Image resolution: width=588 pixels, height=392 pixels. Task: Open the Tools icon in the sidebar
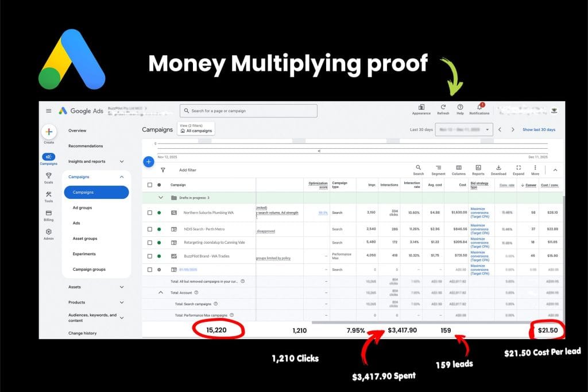(x=48, y=194)
